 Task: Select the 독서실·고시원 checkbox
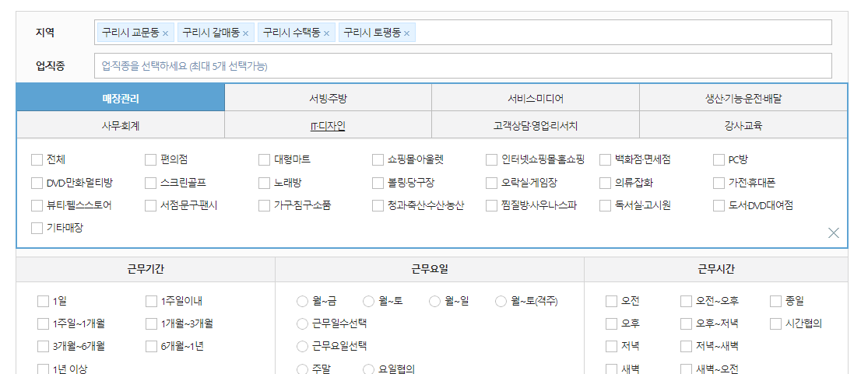click(605, 206)
